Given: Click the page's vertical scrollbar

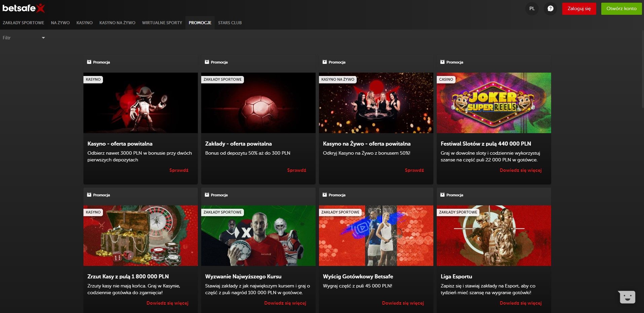Looking at the screenshot, I should 642,67.
